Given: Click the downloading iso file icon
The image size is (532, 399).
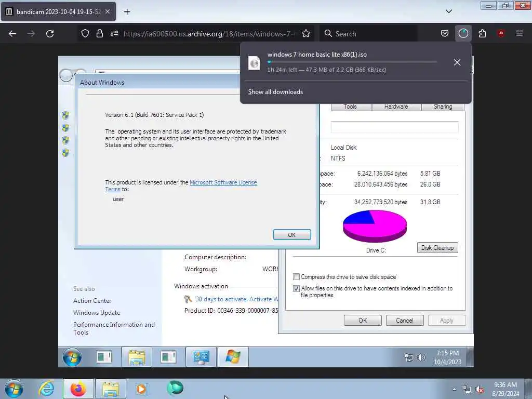Looking at the screenshot, I should pos(254,63).
